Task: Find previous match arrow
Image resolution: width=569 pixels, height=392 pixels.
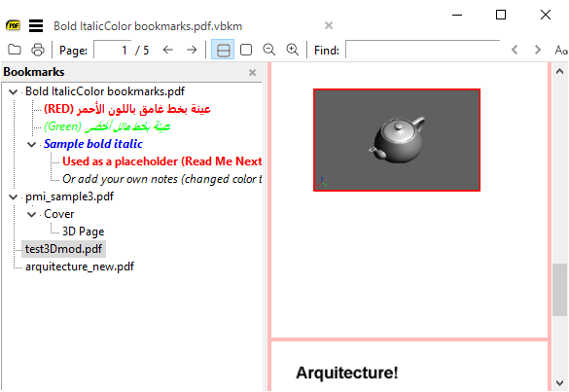Action: pyautogui.click(x=515, y=50)
